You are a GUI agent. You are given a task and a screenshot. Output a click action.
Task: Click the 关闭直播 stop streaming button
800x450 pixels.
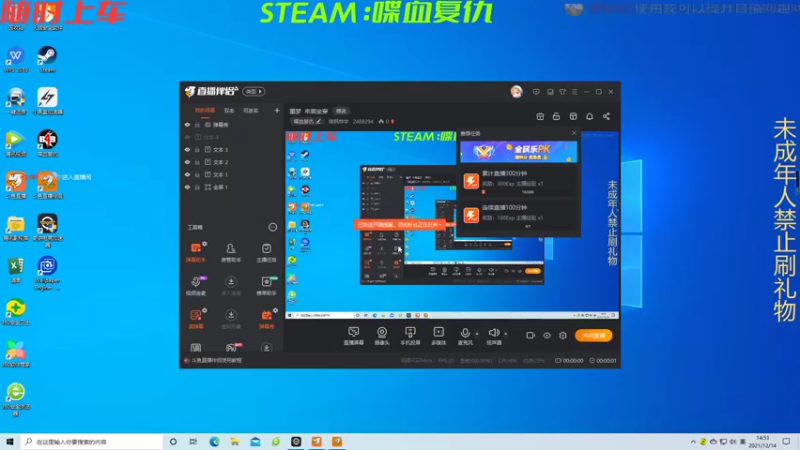coord(593,335)
